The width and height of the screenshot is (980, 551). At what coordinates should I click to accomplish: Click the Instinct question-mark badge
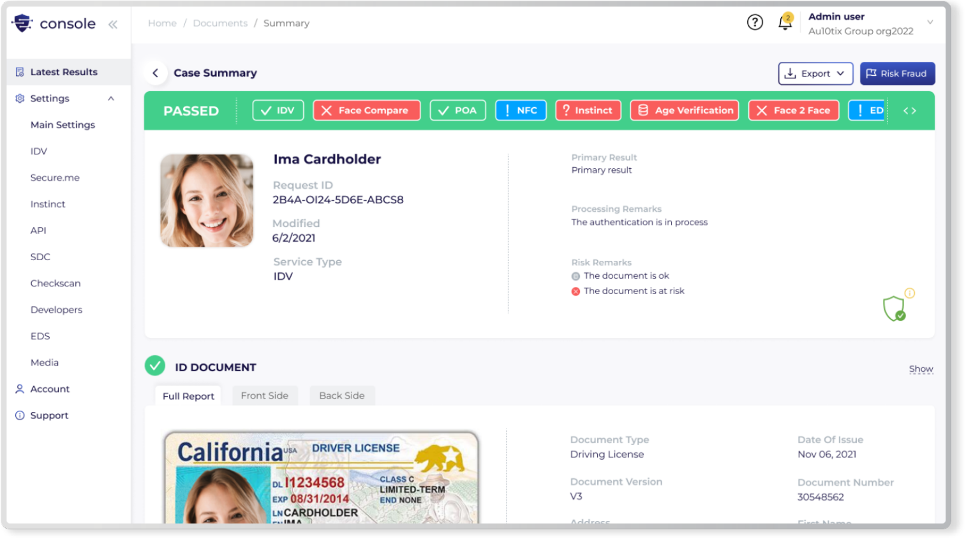click(588, 110)
